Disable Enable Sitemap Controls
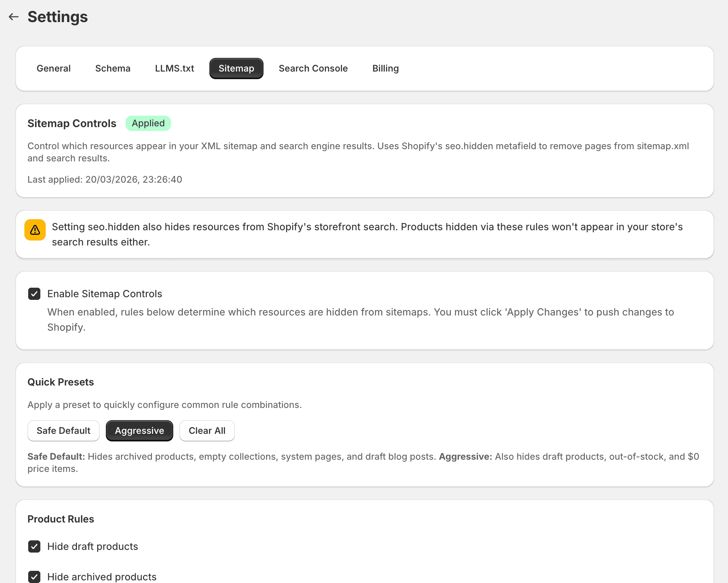This screenshot has width=728, height=583. click(34, 294)
